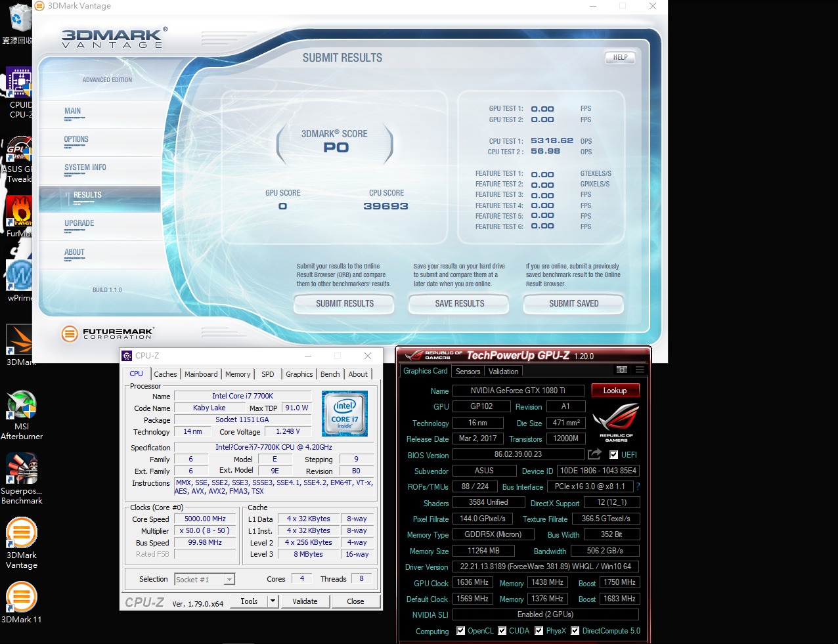
Task: Click the Close button in CPU-Z
Action: click(355, 601)
